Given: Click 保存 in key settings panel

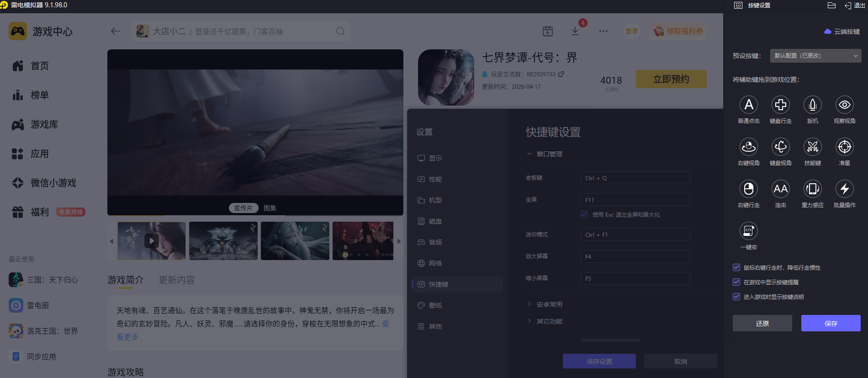Looking at the screenshot, I should (x=831, y=323).
